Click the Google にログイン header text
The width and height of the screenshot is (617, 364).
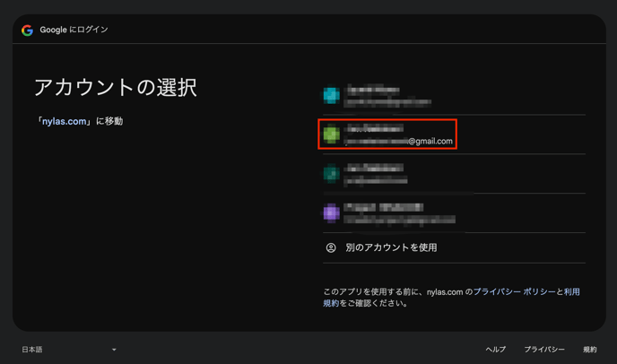coord(74,30)
